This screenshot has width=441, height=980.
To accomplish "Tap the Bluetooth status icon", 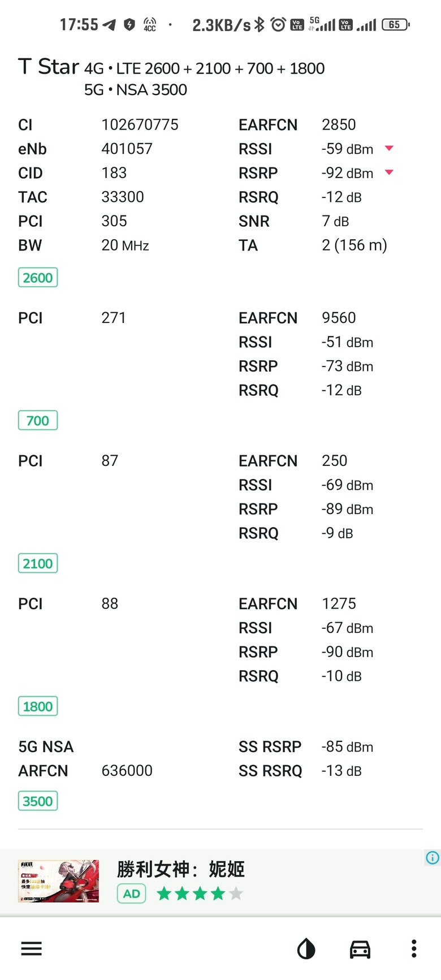I will click(x=259, y=24).
